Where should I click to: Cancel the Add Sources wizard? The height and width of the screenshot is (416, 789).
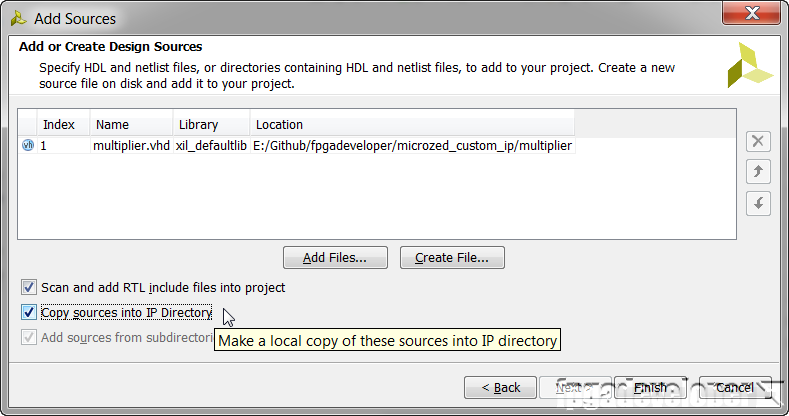tap(734, 387)
